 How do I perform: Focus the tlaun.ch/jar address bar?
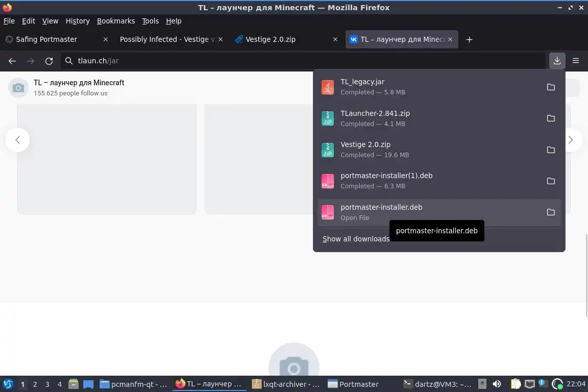[303, 61]
